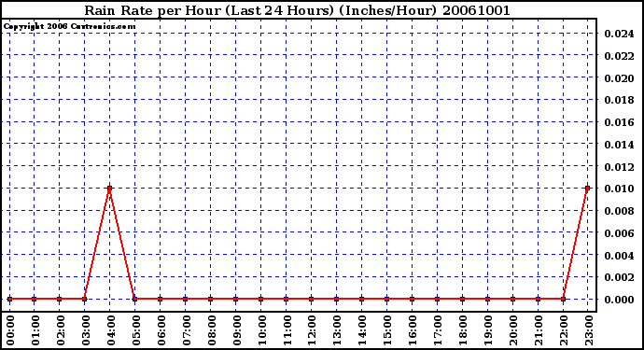The height and width of the screenshot is (350, 644).
Task: Click the 0.016 y-axis label
Action: pos(619,122)
